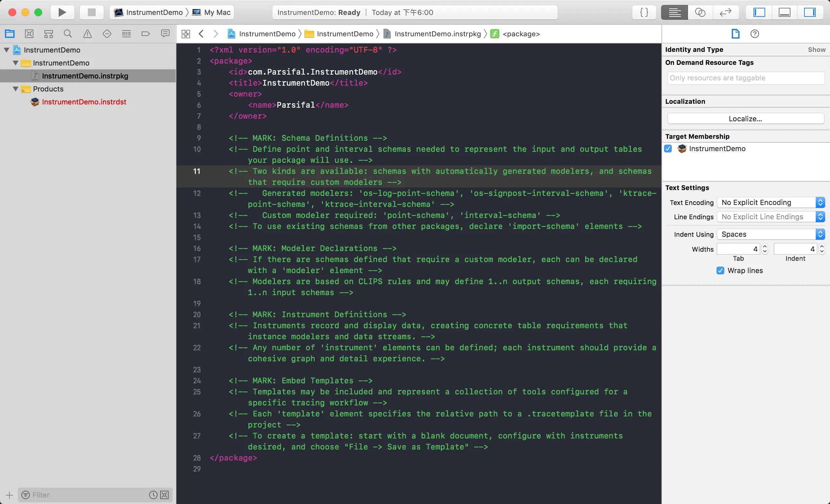Open the Text Encoding dropdown

coord(770,202)
